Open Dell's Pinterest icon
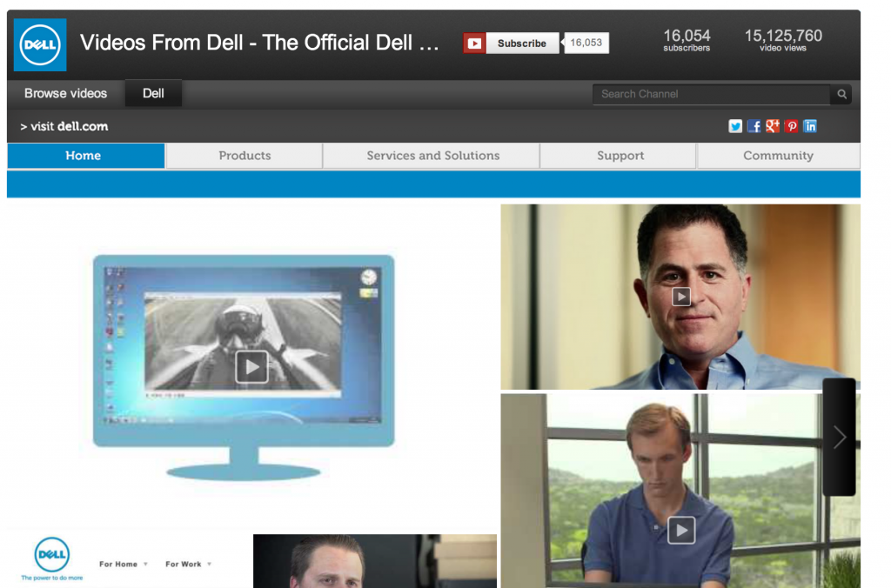This screenshot has width=891, height=588. [791, 126]
